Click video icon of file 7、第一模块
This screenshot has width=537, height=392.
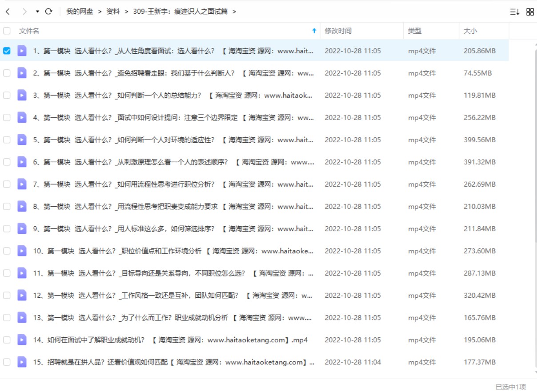22,184
